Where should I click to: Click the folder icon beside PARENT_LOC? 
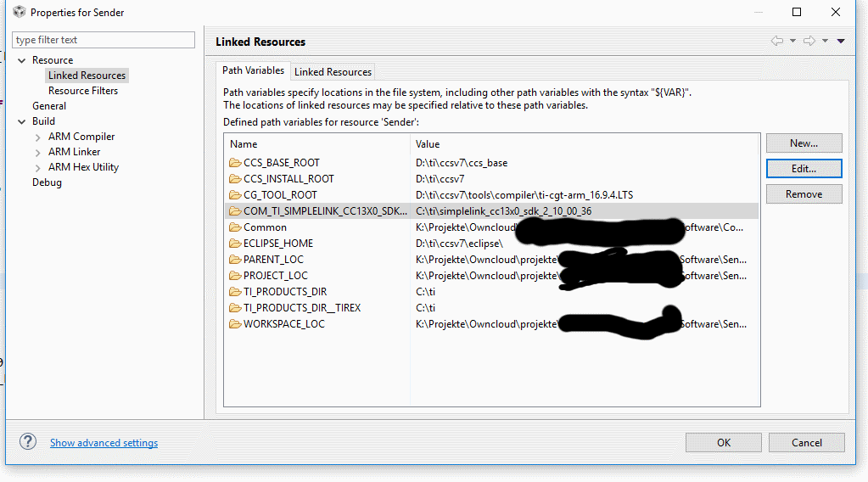tap(235, 260)
